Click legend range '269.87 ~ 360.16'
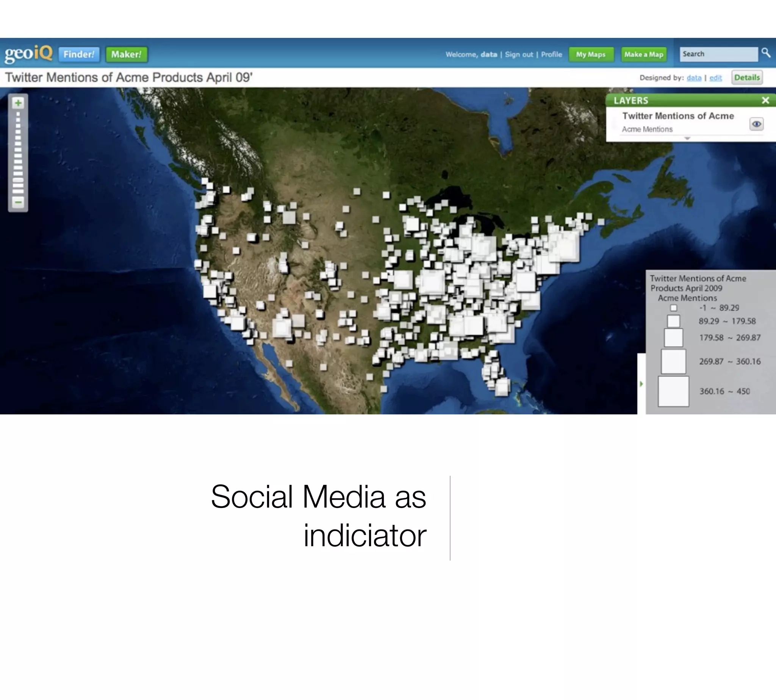Viewport: 776px width, 700px height. [730, 361]
